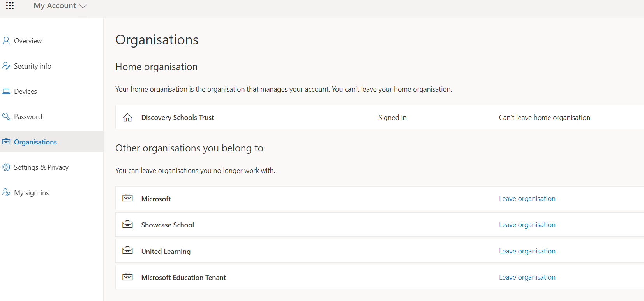Click Other organisations you belong to heading
The height and width of the screenshot is (301, 644).
click(x=189, y=148)
